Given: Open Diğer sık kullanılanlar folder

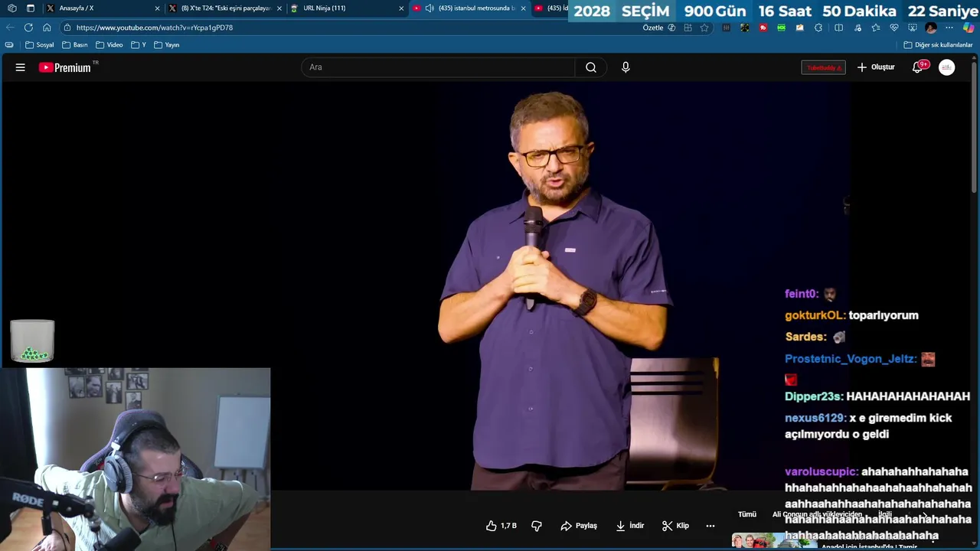Looking at the screenshot, I should click(x=938, y=45).
